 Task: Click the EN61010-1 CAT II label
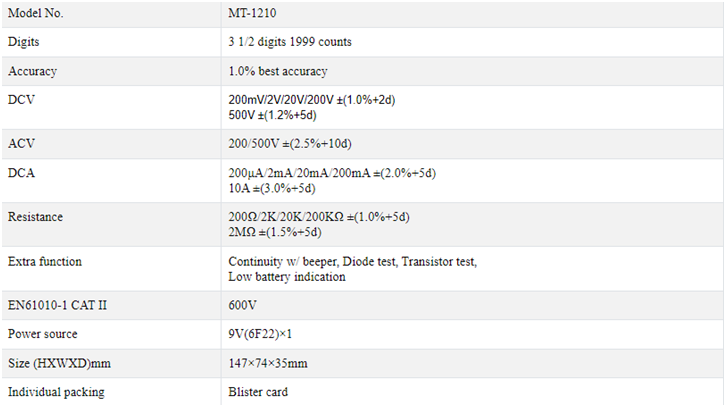pyautogui.click(x=57, y=306)
